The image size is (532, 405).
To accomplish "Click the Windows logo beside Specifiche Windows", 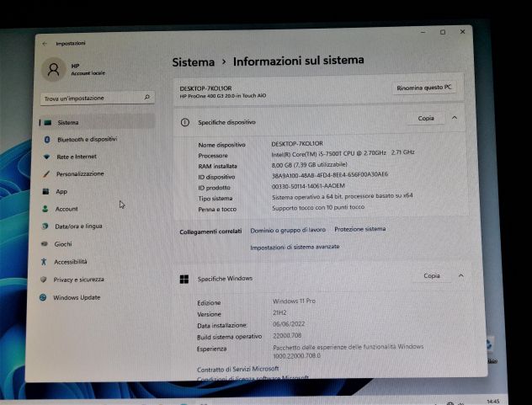I will tap(184, 279).
